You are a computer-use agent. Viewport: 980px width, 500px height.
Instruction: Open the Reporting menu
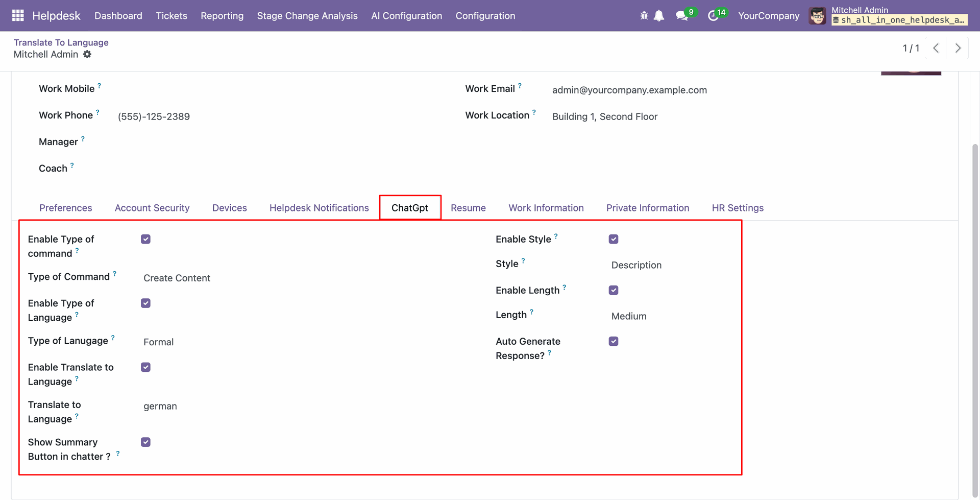pos(222,16)
